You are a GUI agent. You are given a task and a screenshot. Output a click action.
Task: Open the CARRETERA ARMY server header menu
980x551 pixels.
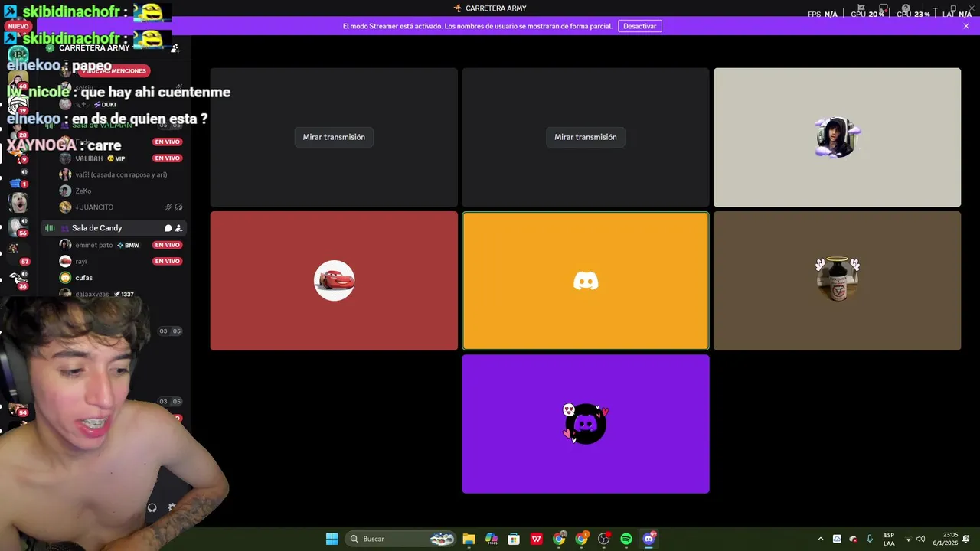(x=94, y=48)
